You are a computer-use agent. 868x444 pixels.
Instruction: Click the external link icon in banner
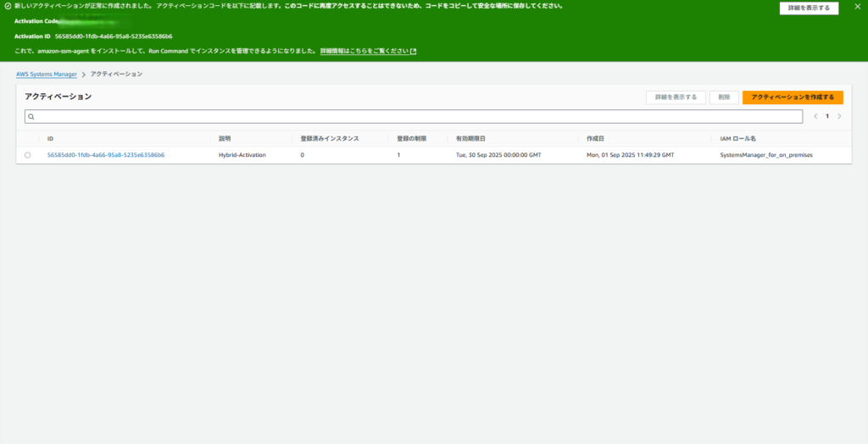[414, 52]
